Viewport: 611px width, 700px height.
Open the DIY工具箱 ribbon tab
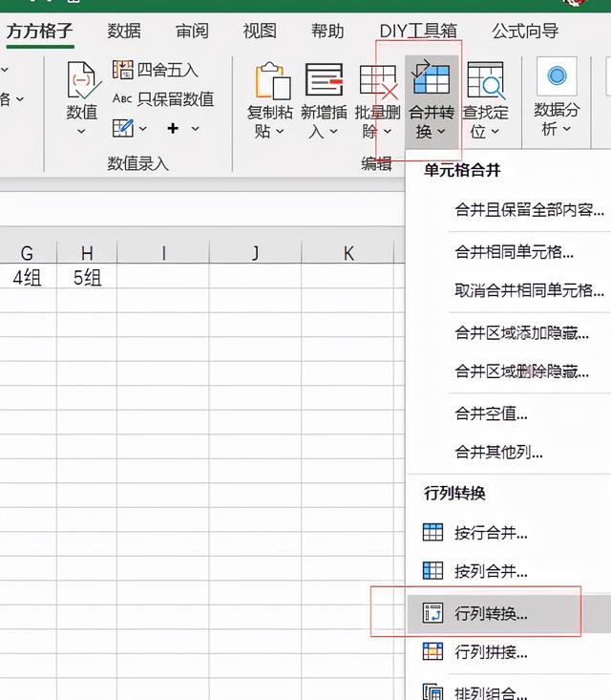pyautogui.click(x=418, y=31)
